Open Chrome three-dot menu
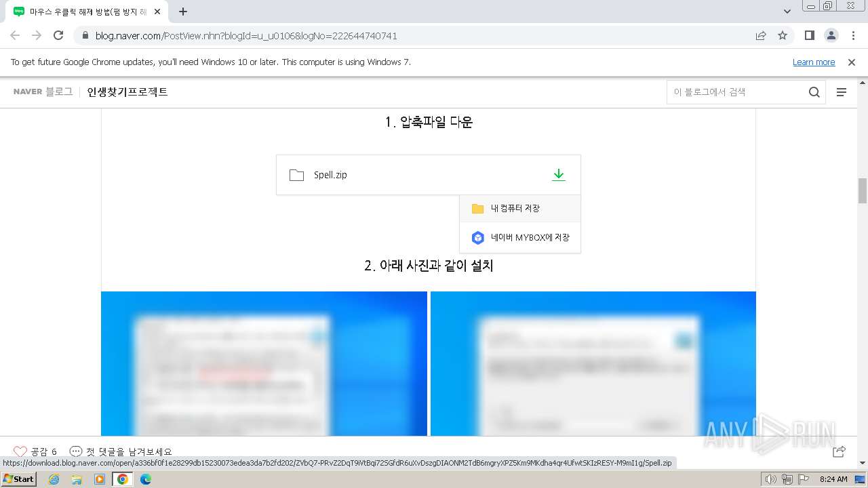This screenshot has height=488, width=868. point(853,35)
